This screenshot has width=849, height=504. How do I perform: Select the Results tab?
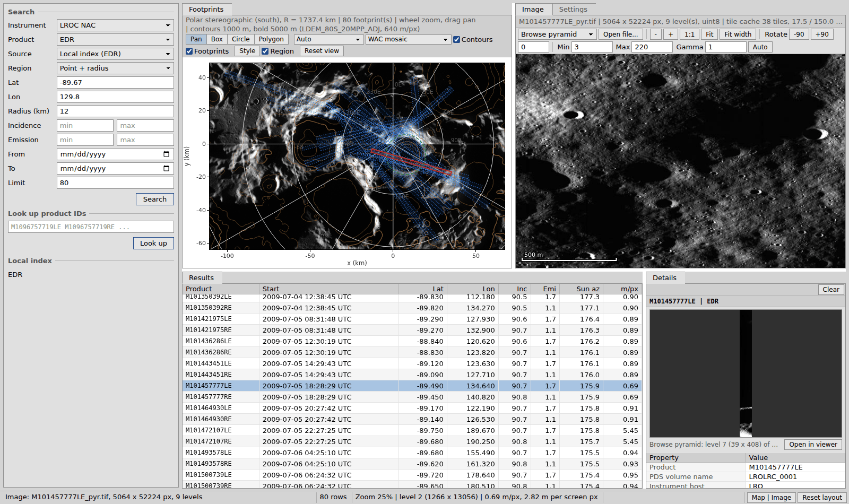coord(201,277)
